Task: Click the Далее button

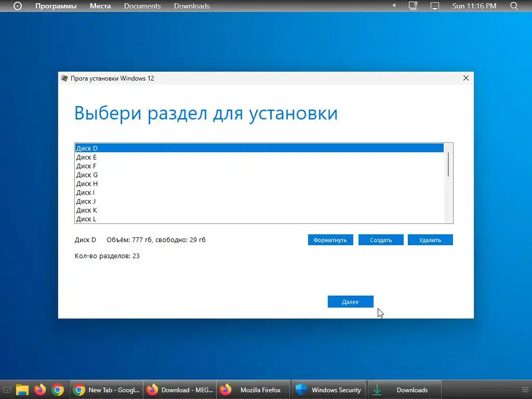Action: pyautogui.click(x=350, y=302)
